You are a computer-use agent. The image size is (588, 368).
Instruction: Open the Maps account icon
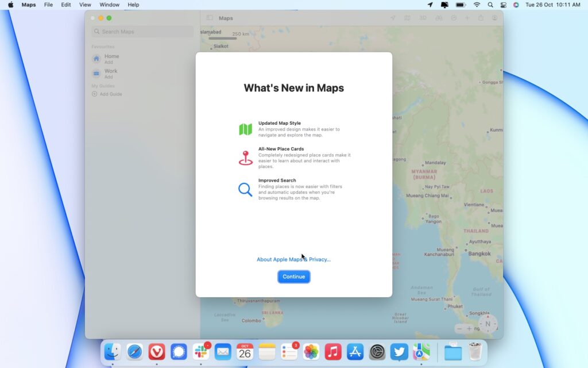tap(495, 18)
